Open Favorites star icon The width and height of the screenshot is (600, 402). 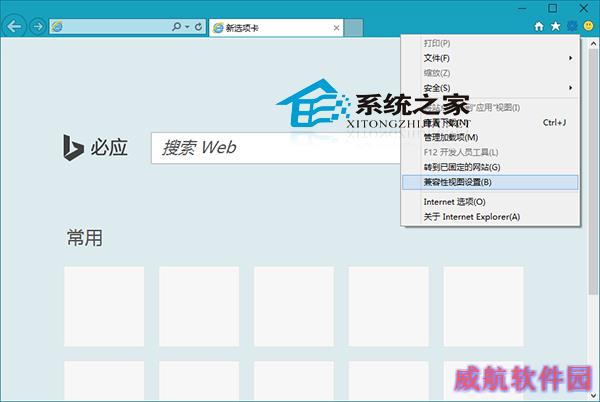click(555, 26)
